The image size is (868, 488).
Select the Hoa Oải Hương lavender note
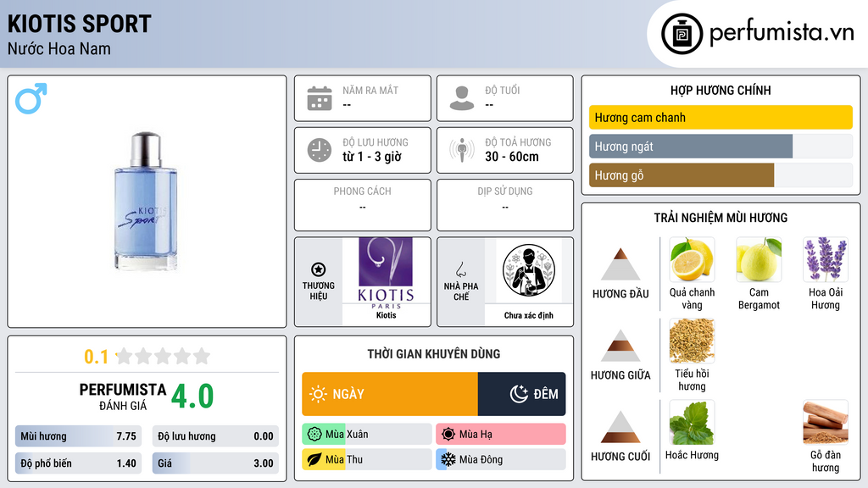click(826, 259)
